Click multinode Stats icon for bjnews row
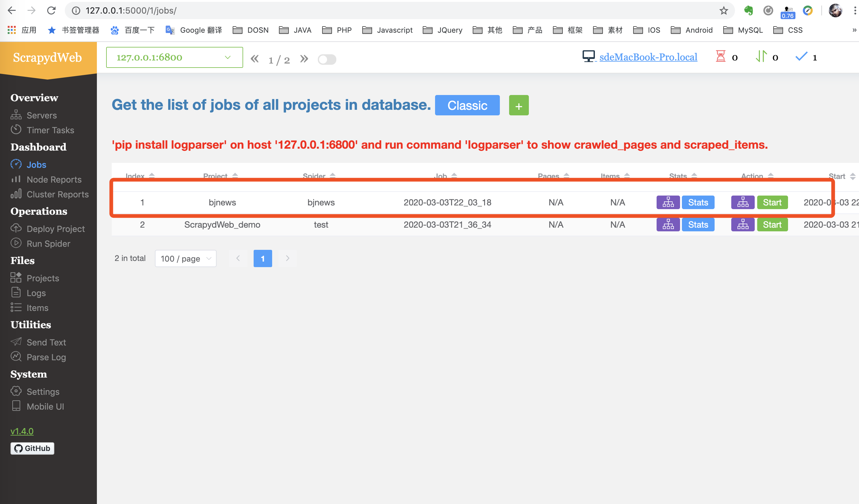The image size is (859, 504). tap(668, 202)
